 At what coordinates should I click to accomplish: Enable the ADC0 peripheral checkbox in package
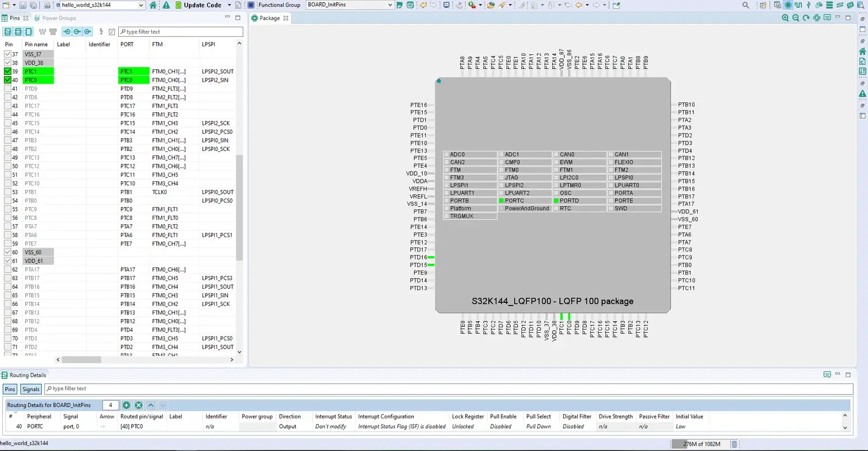[447, 155]
